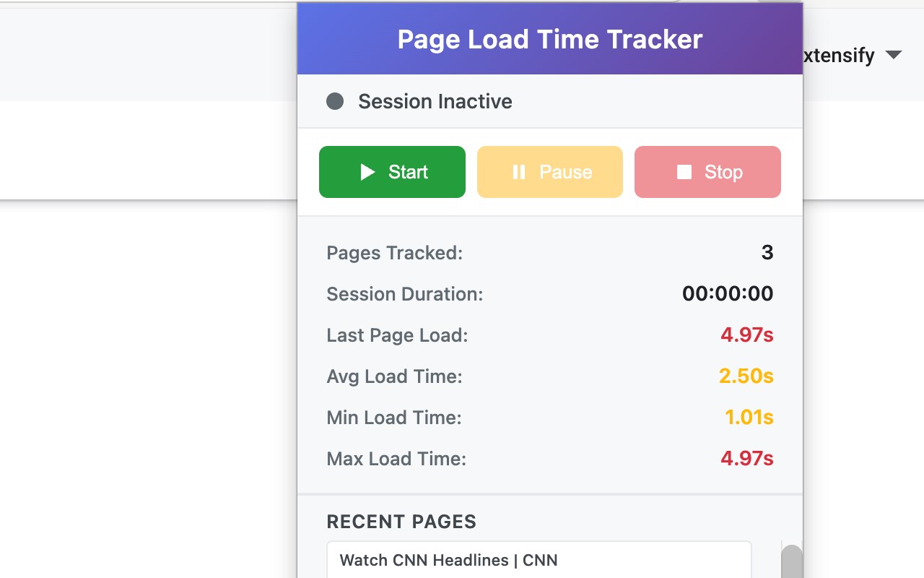Click the Last Page Load time value
The height and width of the screenshot is (578, 924).
coord(746,335)
